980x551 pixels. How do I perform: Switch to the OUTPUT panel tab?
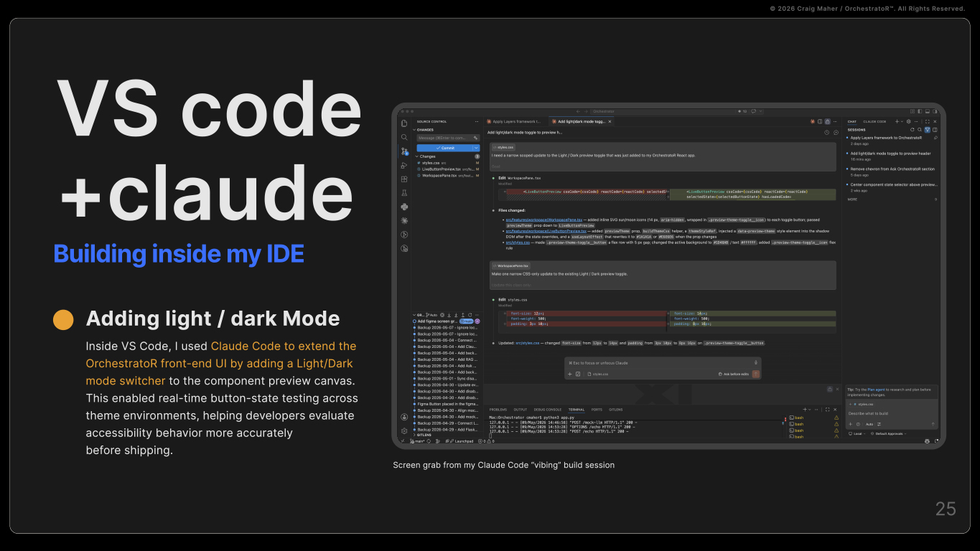[x=521, y=410]
